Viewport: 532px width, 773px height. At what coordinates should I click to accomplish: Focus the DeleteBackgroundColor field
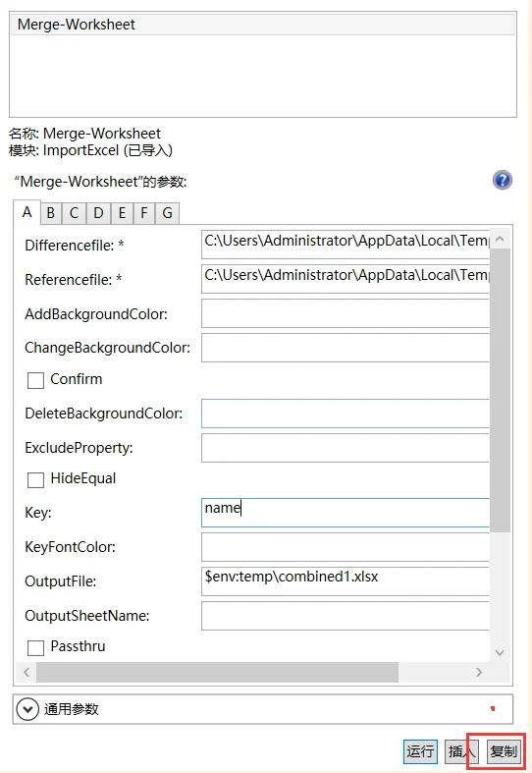[x=346, y=414]
